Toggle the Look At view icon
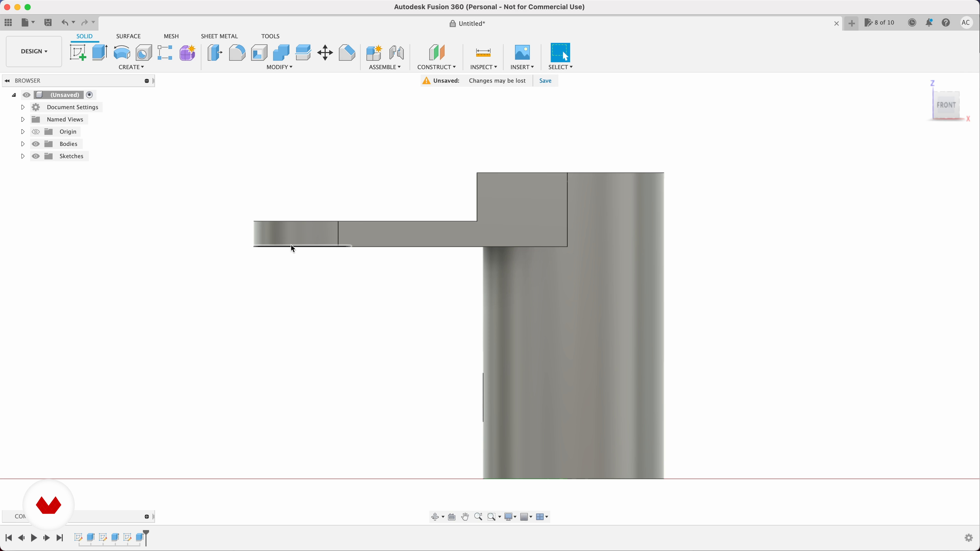 pos(452,517)
